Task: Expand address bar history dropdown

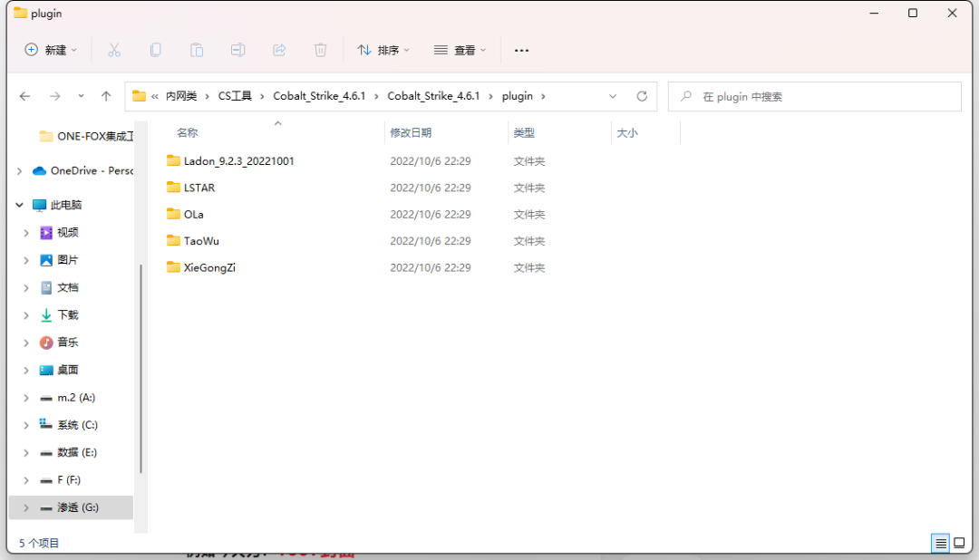Action: pyautogui.click(x=613, y=96)
